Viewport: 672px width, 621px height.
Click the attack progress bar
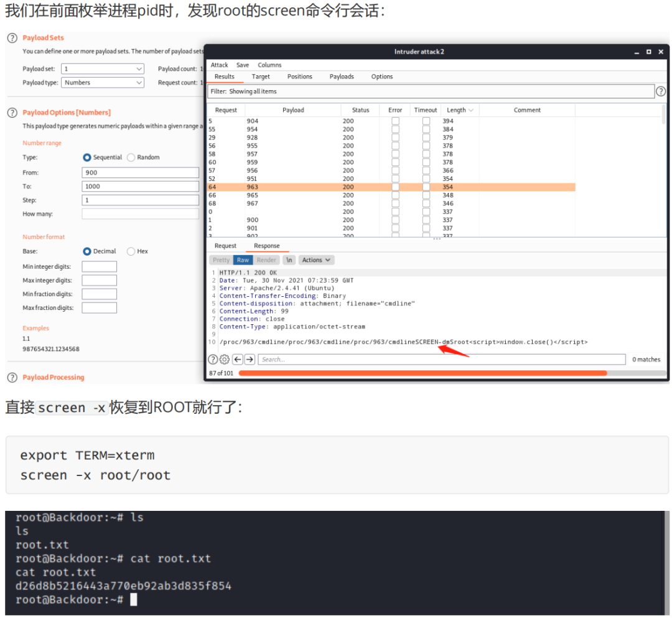click(x=451, y=373)
